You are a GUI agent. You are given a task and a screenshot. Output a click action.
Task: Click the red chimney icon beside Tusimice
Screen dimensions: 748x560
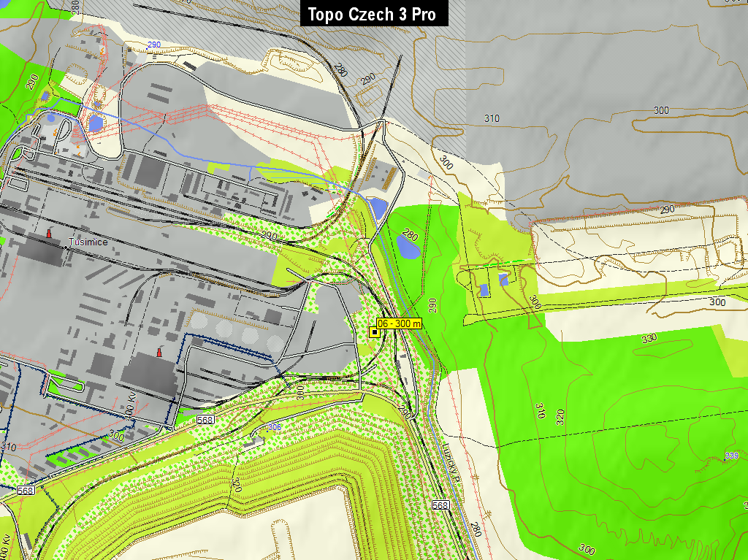49,233
